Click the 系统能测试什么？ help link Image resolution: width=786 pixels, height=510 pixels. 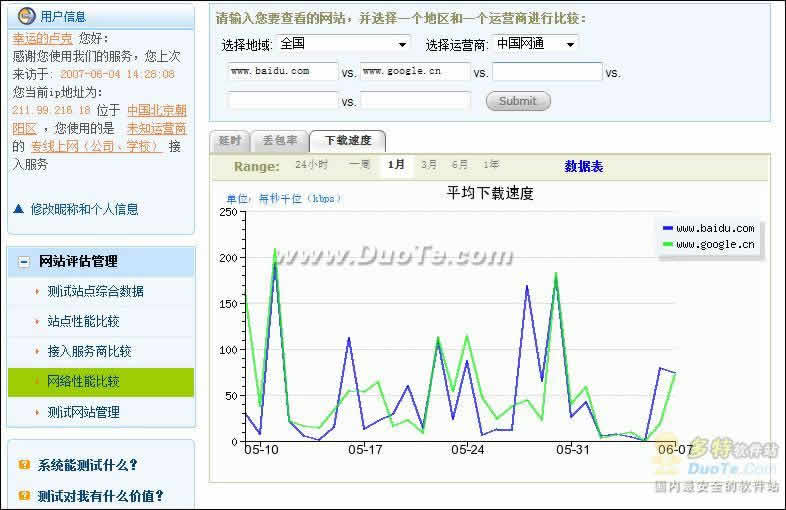[x=88, y=465]
